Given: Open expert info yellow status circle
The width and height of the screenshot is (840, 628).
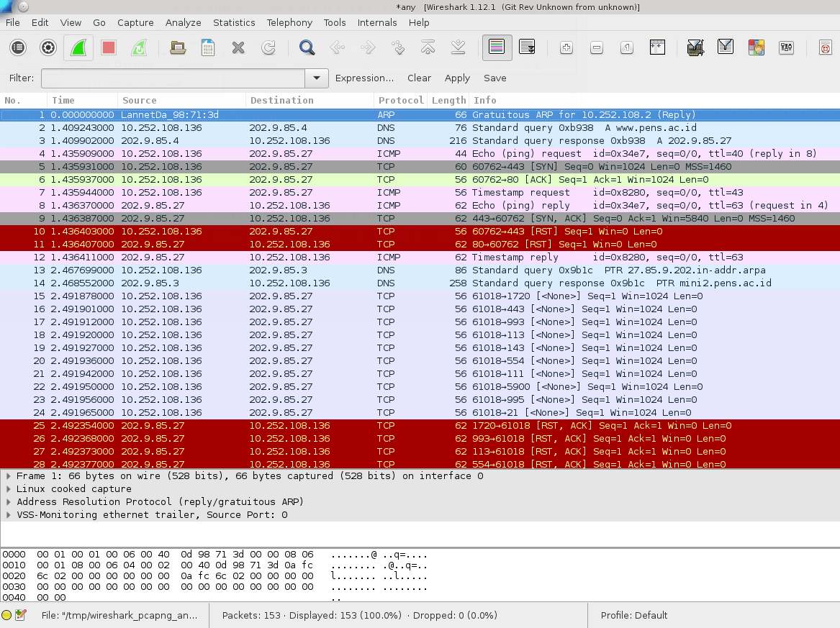Looking at the screenshot, I should (6, 615).
